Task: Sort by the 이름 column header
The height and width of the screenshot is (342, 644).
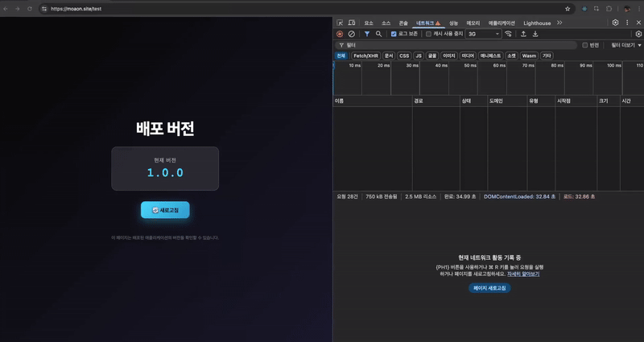Action: tap(373, 101)
